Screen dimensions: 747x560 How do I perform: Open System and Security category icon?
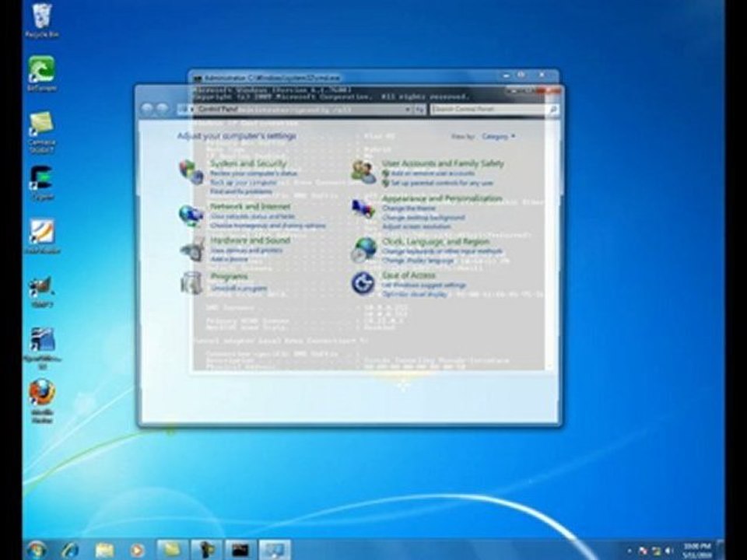191,171
